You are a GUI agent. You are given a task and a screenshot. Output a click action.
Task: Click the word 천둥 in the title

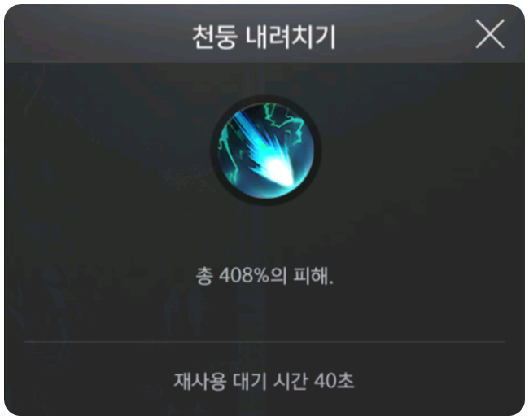coord(214,37)
